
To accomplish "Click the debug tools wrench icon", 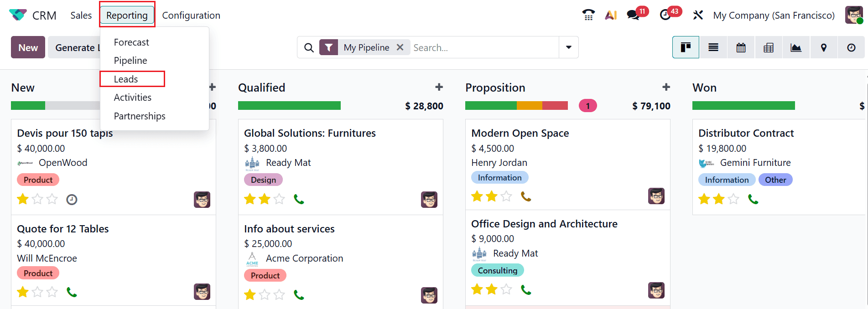I will pos(698,15).
